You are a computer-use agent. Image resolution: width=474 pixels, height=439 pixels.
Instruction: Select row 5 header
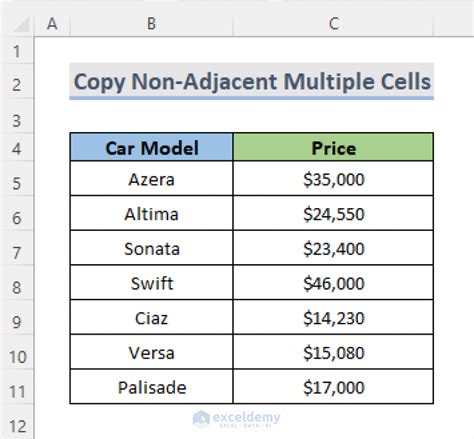pyautogui.click(x=17, y=179)
